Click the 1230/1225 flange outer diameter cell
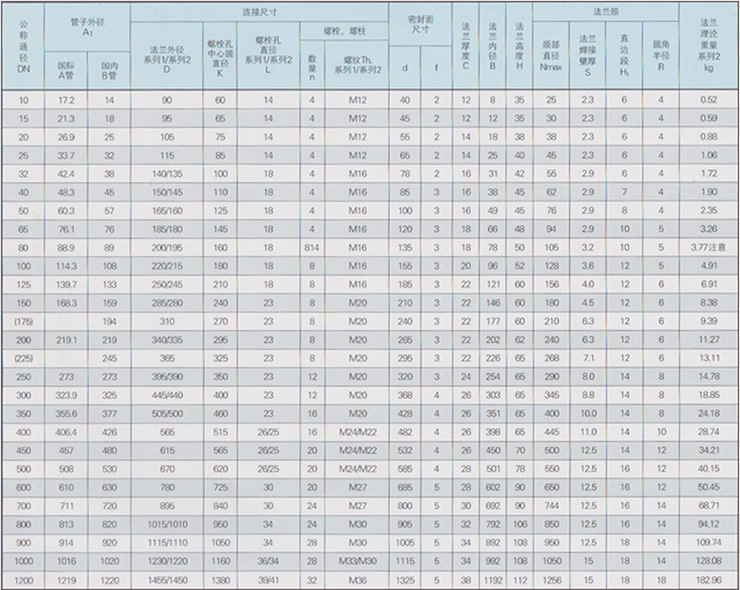The width and height of the screenshot is (740, 590). (167, 561)
